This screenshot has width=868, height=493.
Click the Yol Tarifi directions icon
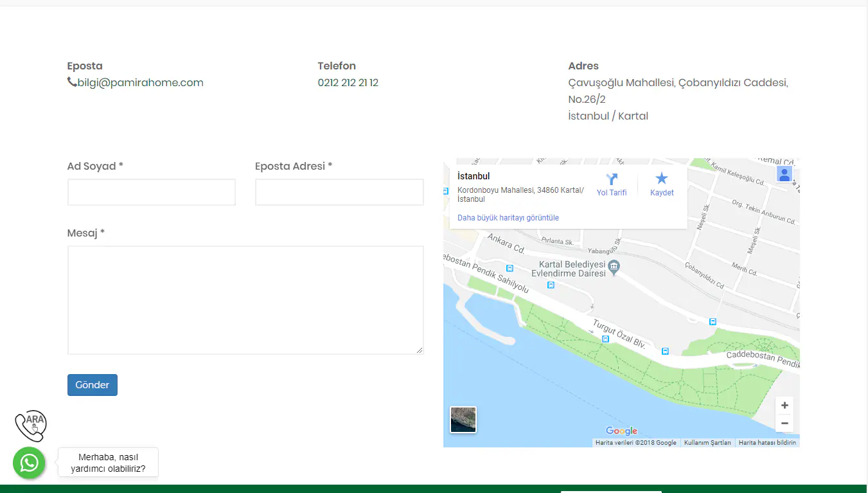point(612,179)
